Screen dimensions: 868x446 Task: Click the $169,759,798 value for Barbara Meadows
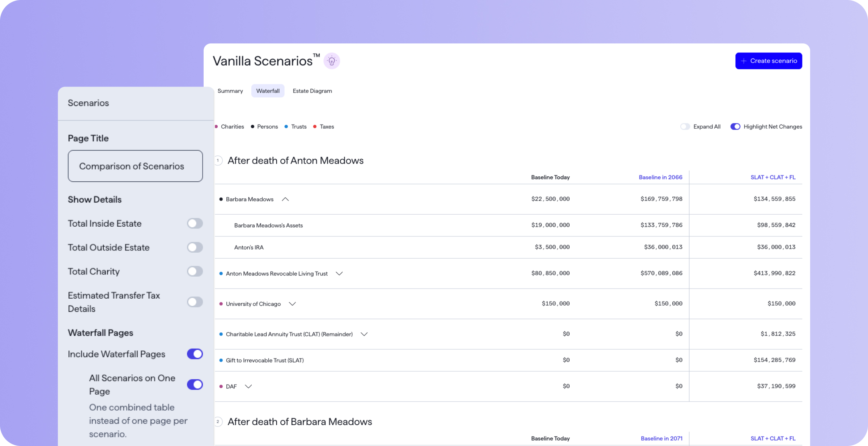click(661, 199)
